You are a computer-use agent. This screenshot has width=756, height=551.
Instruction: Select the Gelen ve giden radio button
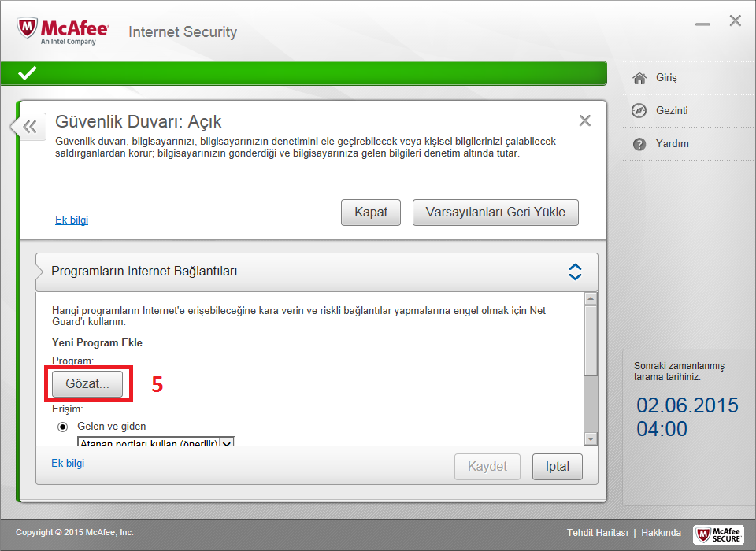coord(63,427)
